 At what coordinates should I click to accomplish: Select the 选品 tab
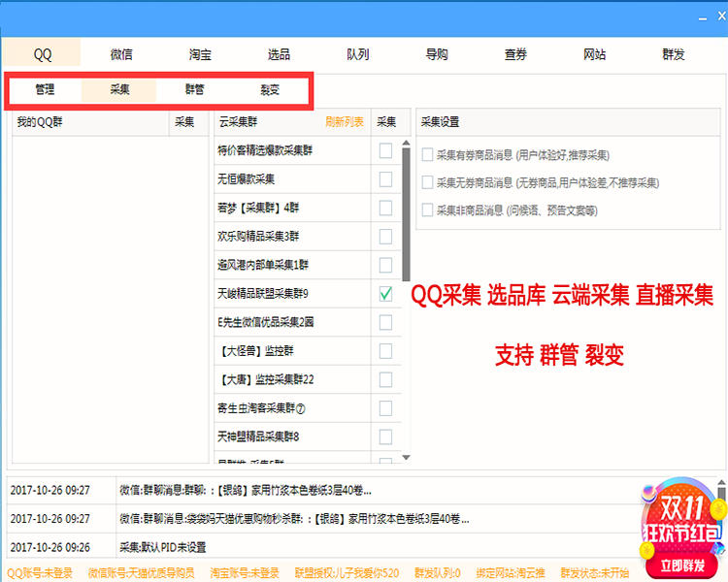point(279,54)
